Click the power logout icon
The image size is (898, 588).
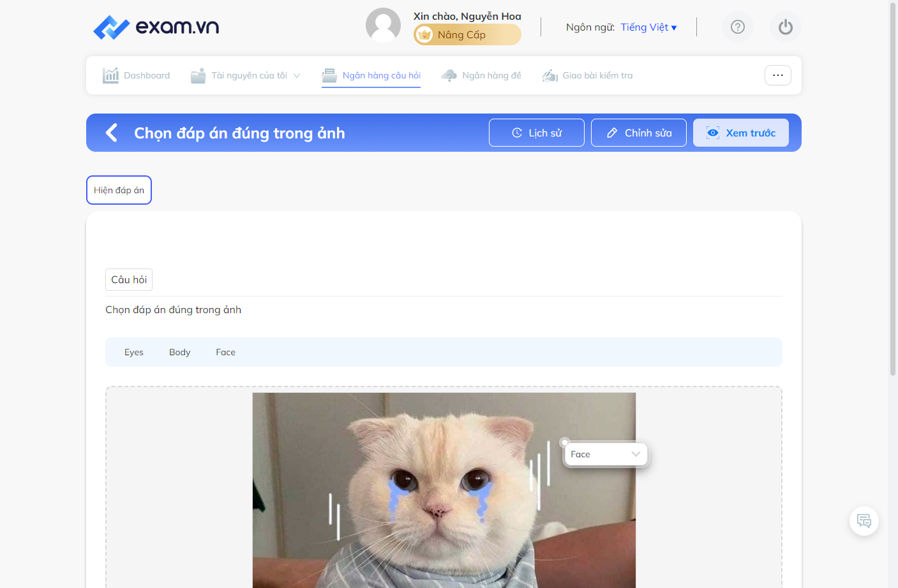[786, 27]
